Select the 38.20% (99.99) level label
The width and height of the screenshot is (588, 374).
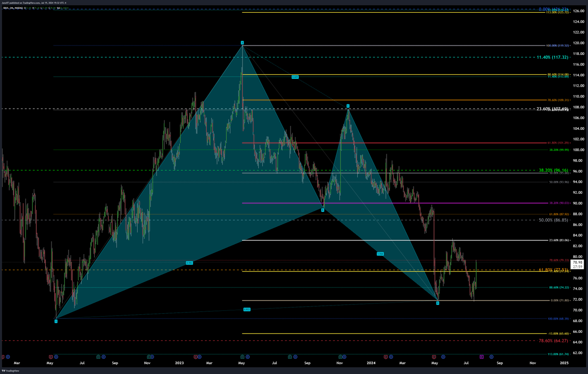click(559, 150)
